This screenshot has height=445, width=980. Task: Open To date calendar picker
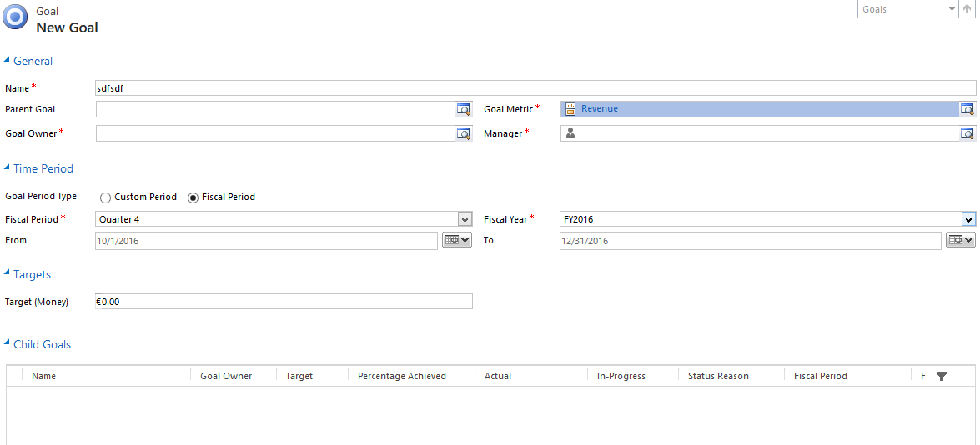[x=961, y=240]
